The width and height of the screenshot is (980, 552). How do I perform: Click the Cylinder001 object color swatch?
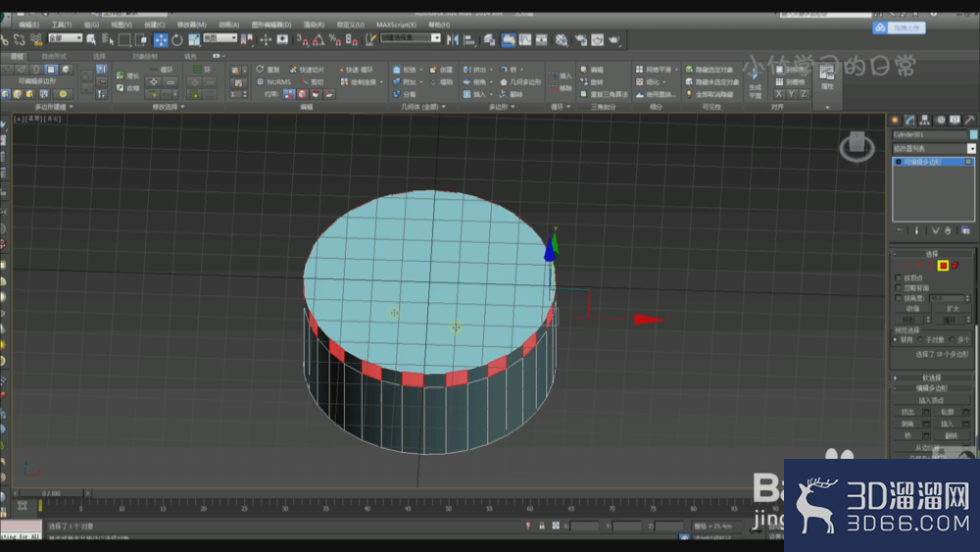tap(973, 134)
